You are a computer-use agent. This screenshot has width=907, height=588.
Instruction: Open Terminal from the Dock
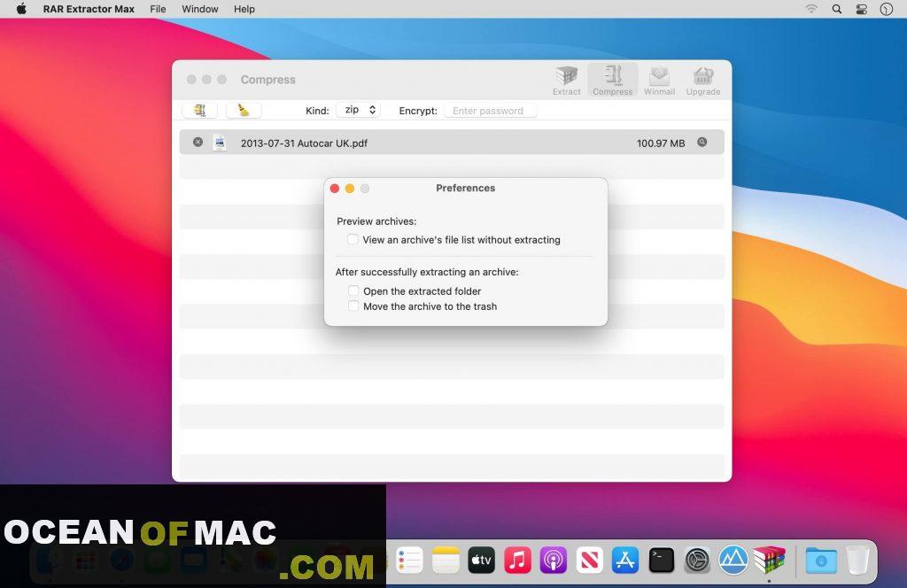coord(661,561)
